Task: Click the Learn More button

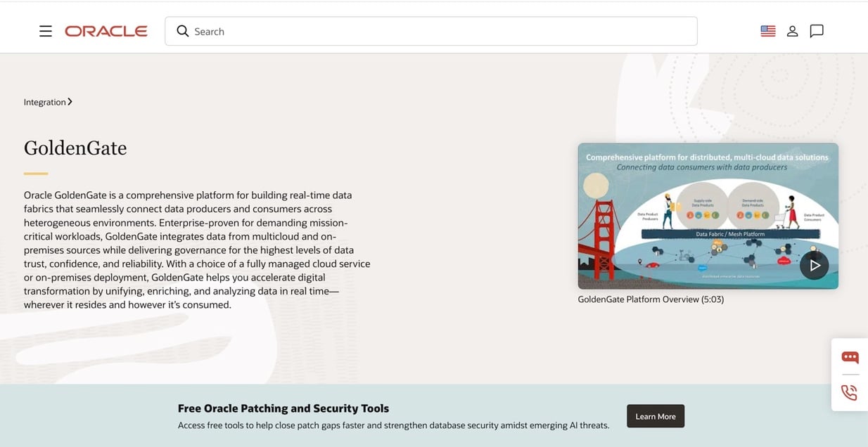Action: tap(656, 416)
